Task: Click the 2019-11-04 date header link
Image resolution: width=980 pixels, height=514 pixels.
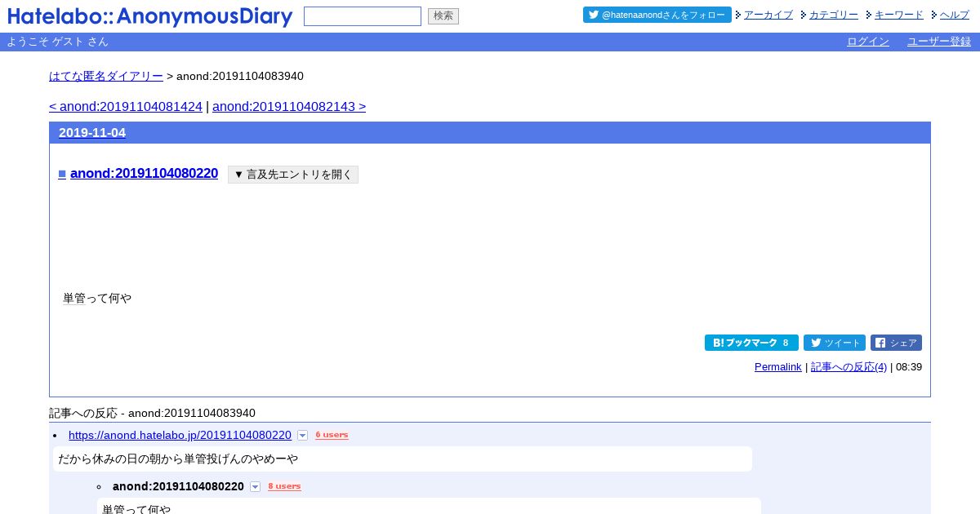Action: coord(92,132)
